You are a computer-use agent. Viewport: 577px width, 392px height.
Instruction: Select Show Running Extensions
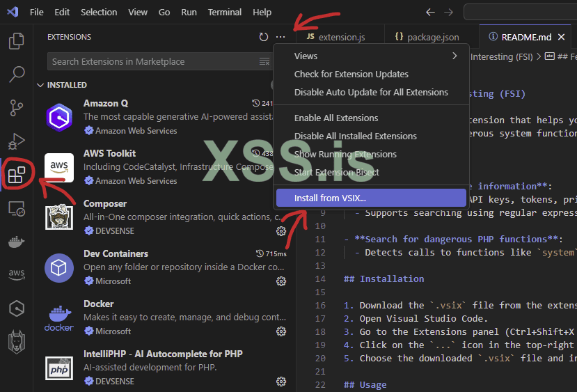point(371,154)
